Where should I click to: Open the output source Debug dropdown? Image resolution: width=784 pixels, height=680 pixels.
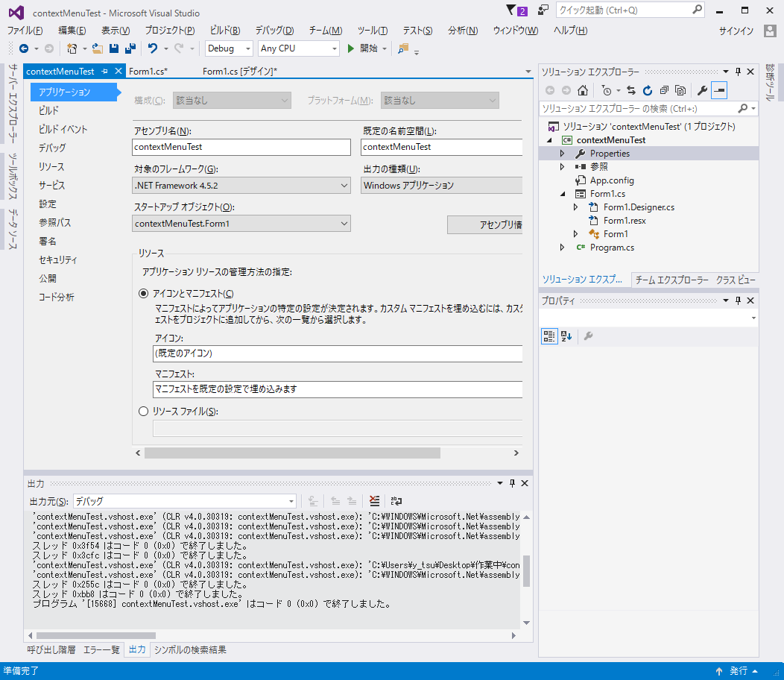[x=185, y=501]
